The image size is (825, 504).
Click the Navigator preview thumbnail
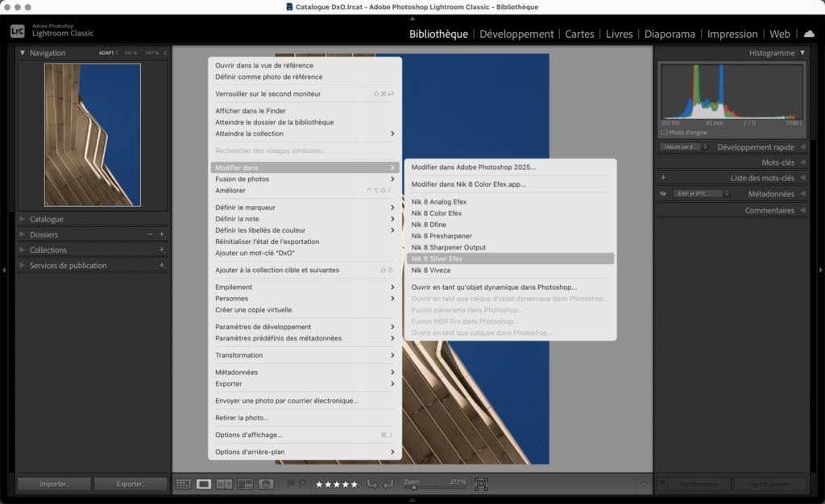pyautogui.click(x=93, y=135)
